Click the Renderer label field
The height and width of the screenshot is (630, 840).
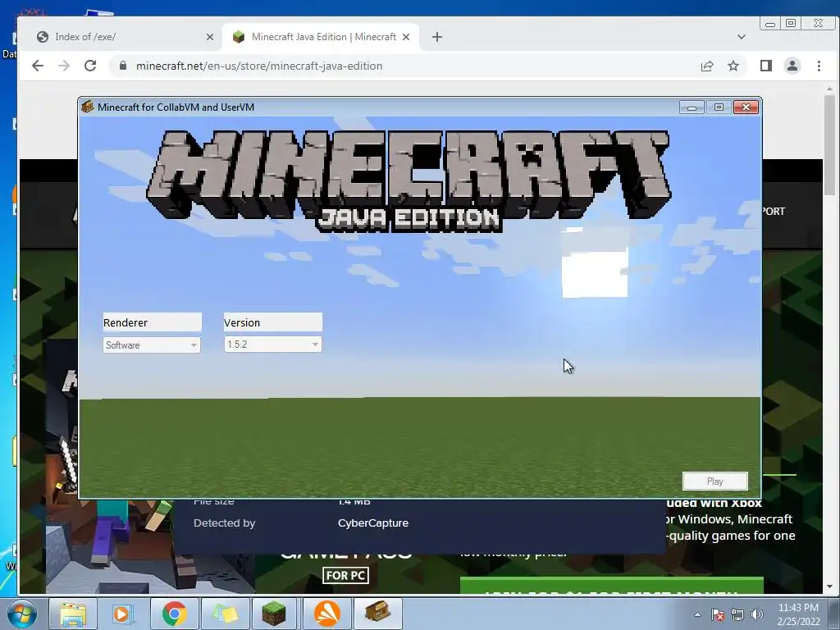click(152, 322)
